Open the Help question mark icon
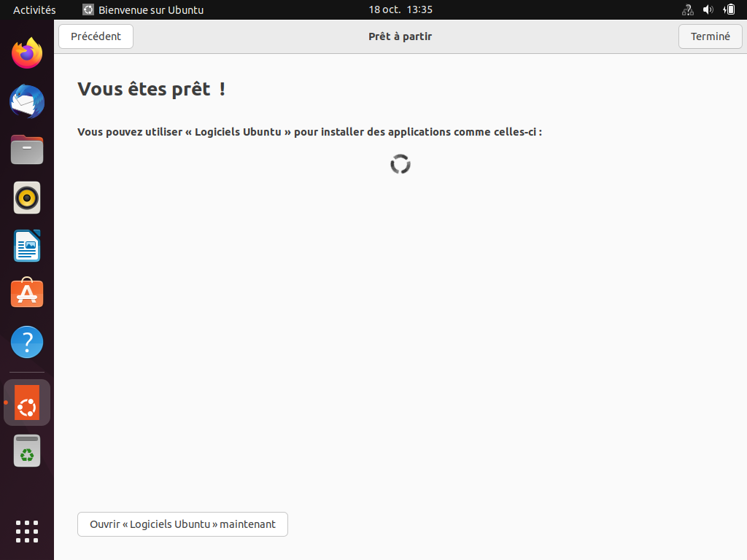747x560 pixels. (x=27, y=342)
